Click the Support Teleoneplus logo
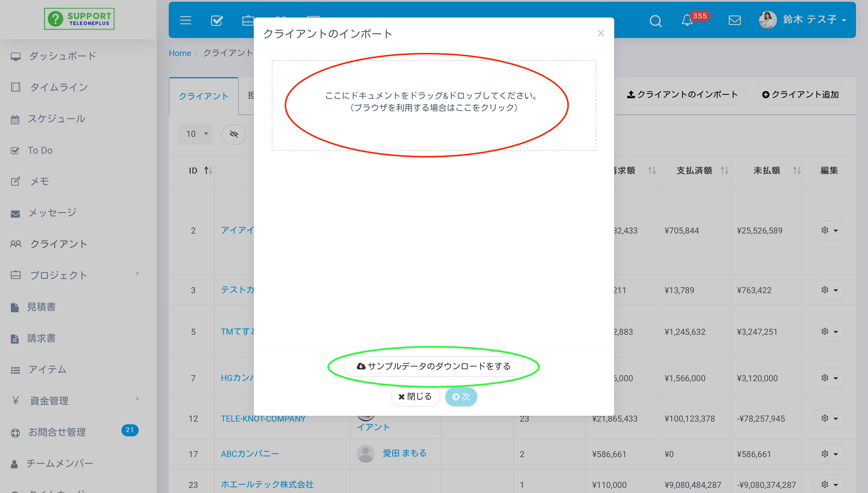This screenshot has height=493, width=868. [x=79, y=19]
